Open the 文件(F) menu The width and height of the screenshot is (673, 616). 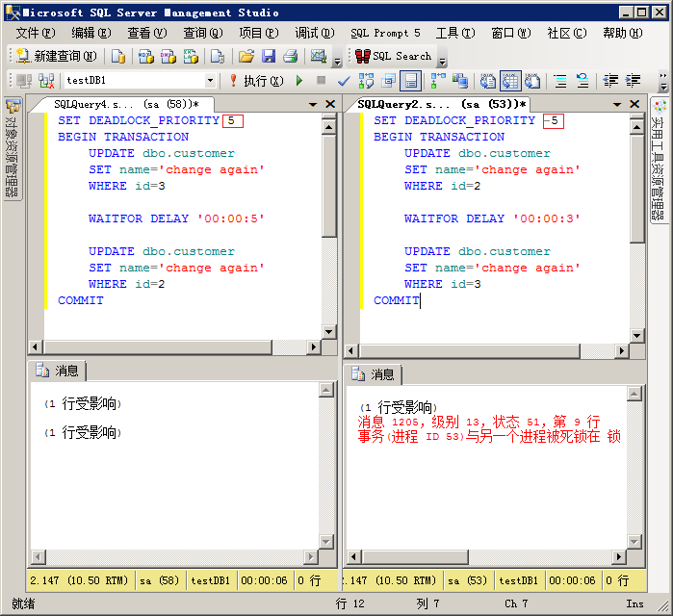[36, 33]
